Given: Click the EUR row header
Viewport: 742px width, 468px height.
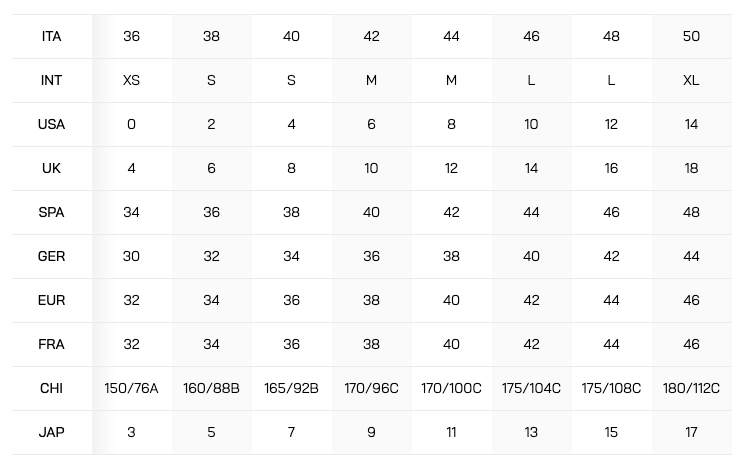Looking at the screenshot, I should pos(52,300).
